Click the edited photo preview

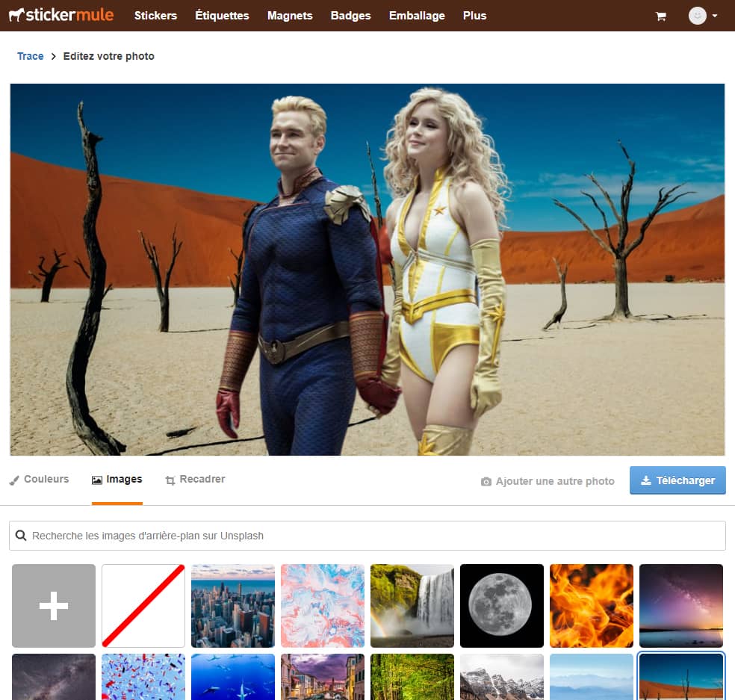click(x=367, y=270)
